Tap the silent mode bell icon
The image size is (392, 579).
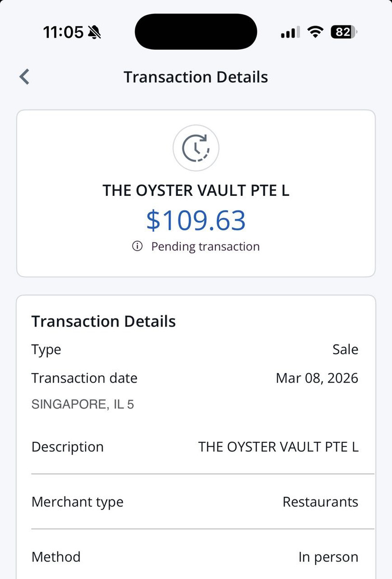94,32
